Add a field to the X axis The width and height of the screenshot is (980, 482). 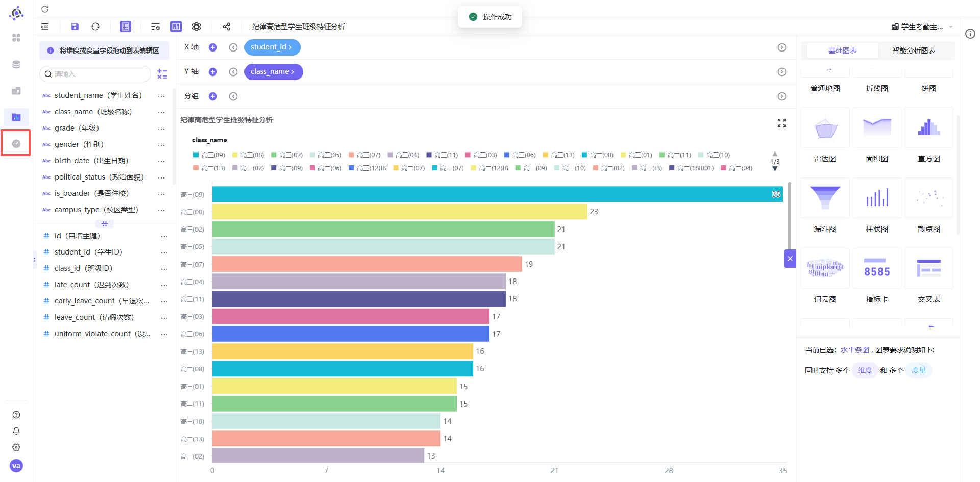tap(213, 47)
